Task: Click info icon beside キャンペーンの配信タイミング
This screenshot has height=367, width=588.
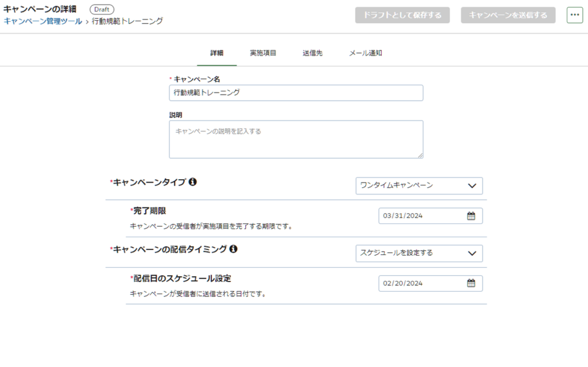Action: (233, 249)
